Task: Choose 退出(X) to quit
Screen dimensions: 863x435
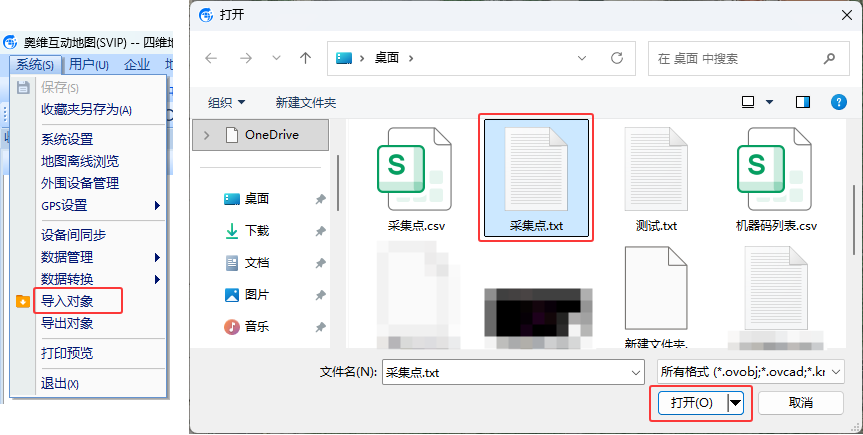Action: click(60, 383)
